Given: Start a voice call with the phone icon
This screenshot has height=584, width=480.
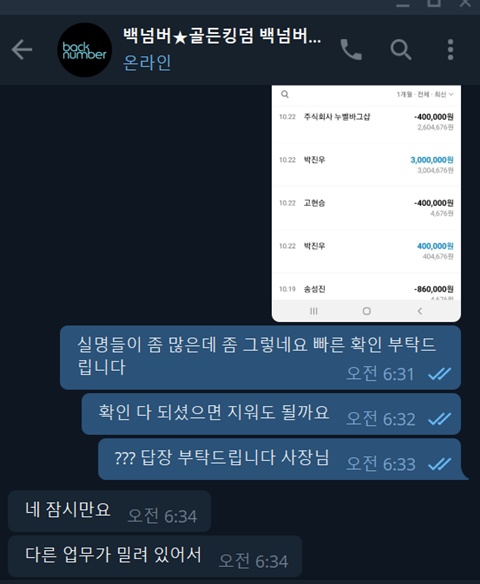Looking at the screenshot, I should coord(351,50).
